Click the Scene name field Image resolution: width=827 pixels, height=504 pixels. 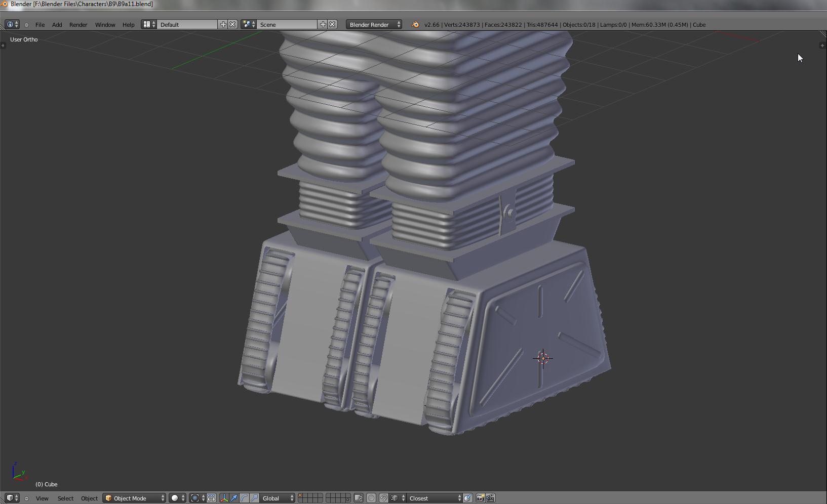(287, 25)
